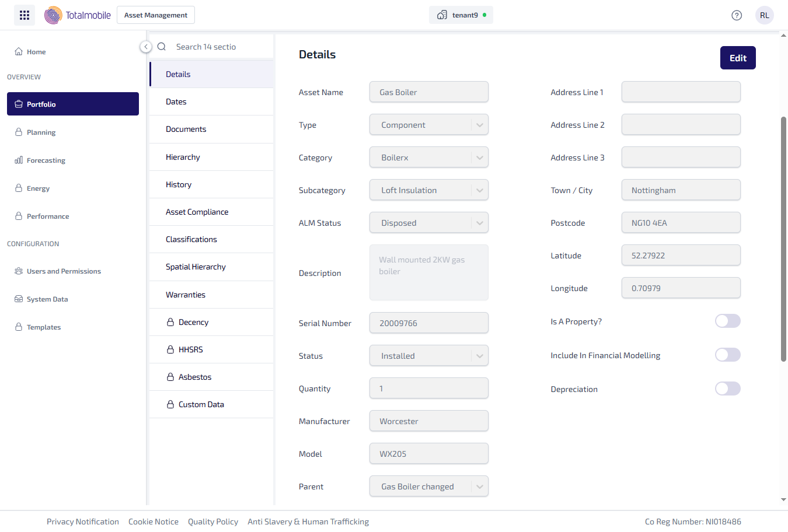Viewport: 788px width, 532px height.
Task: Open the ALM Status dropdown
Action: click(x=479, y=223)
